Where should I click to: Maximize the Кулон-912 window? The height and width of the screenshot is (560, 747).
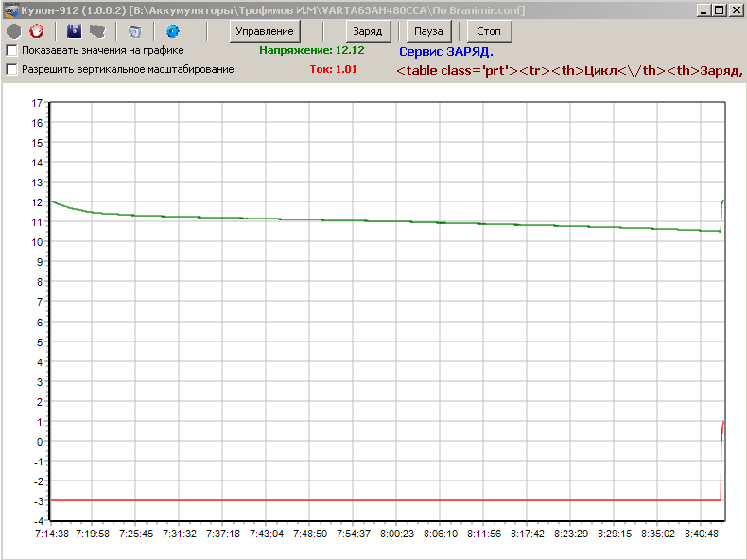[720, 9]
